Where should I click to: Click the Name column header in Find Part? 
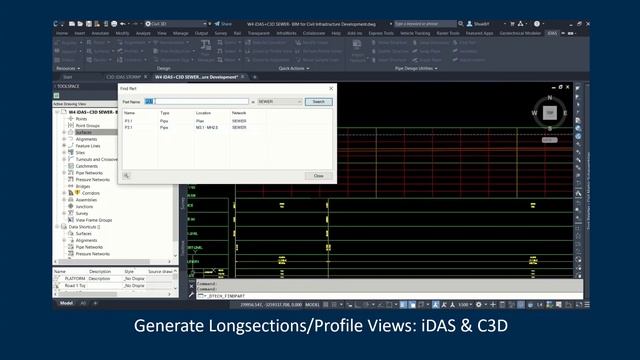click(x=129, y=113)
